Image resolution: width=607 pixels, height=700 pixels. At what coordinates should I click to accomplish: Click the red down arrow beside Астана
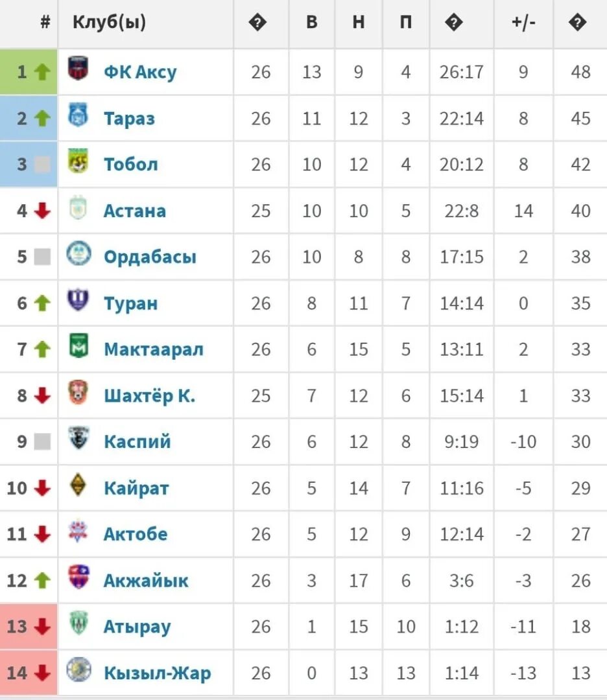tap(42, 210)
